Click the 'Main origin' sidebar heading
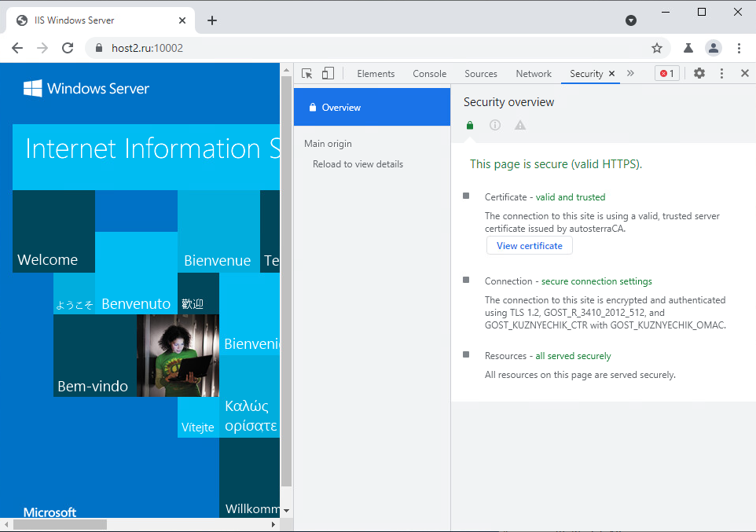 coord(328,144)
